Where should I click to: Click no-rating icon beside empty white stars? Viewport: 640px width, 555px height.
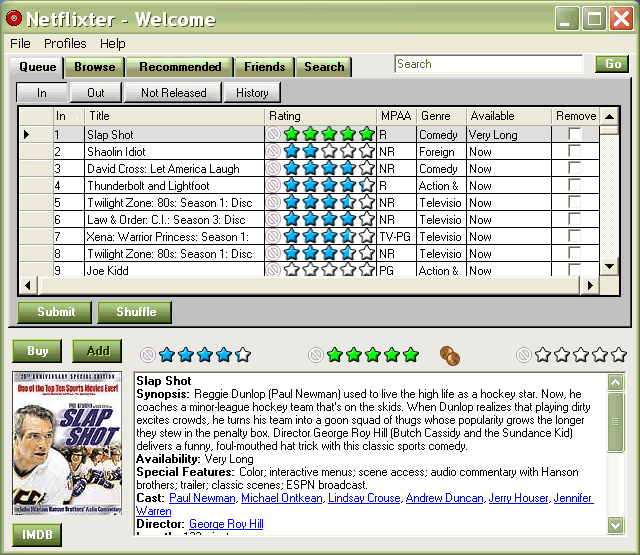pyautogui.click(x=524, y=355)
